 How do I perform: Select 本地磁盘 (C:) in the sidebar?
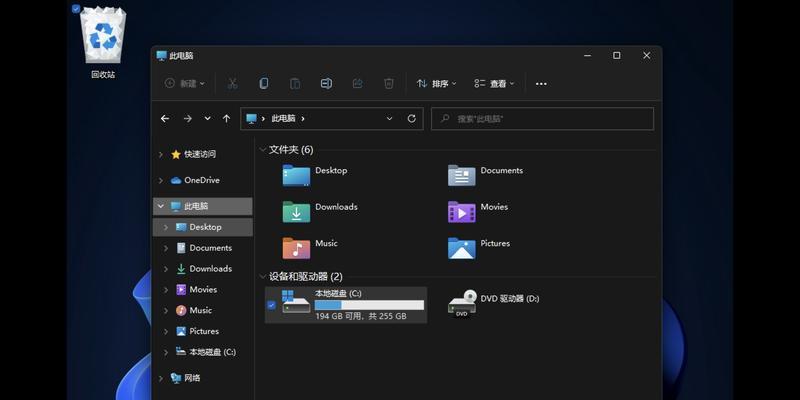point(212,352)
